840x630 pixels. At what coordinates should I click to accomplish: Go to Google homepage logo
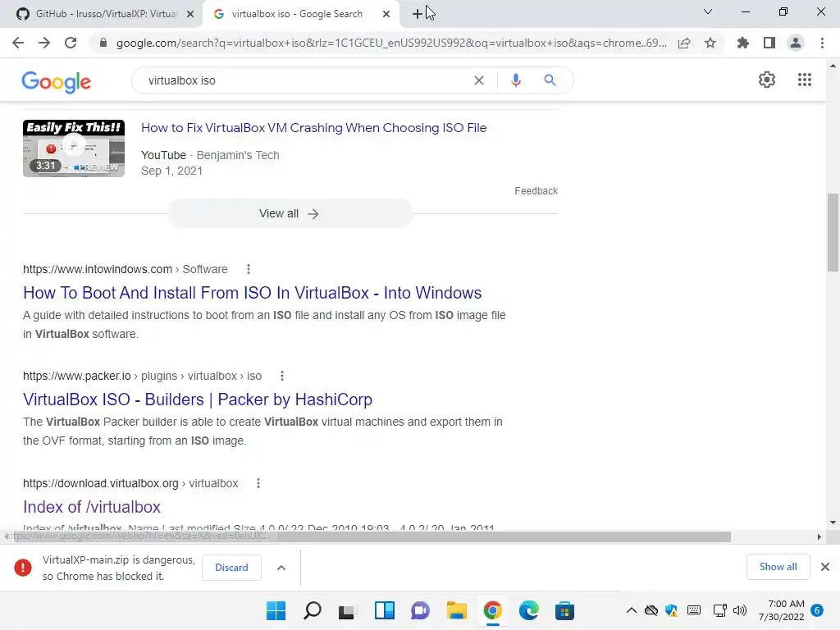57,81
